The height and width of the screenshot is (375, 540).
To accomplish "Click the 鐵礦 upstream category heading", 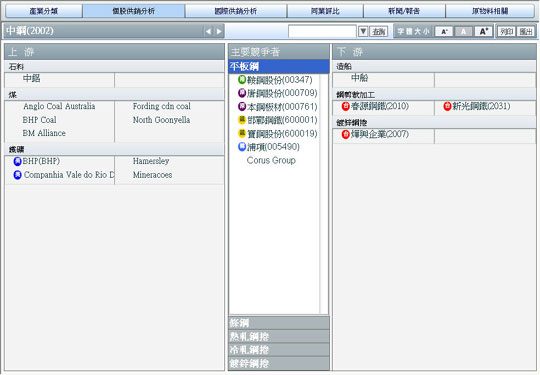I will tap(17, 149).
